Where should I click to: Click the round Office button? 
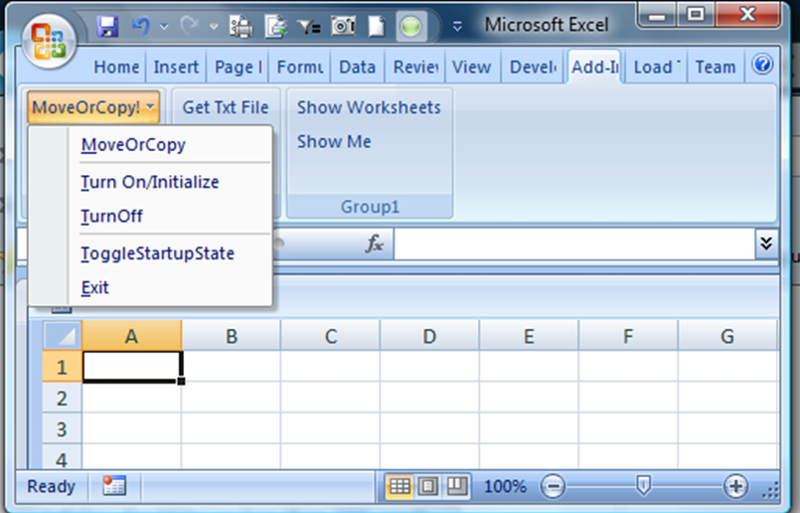pyautogui.click(x=49, y=41)
